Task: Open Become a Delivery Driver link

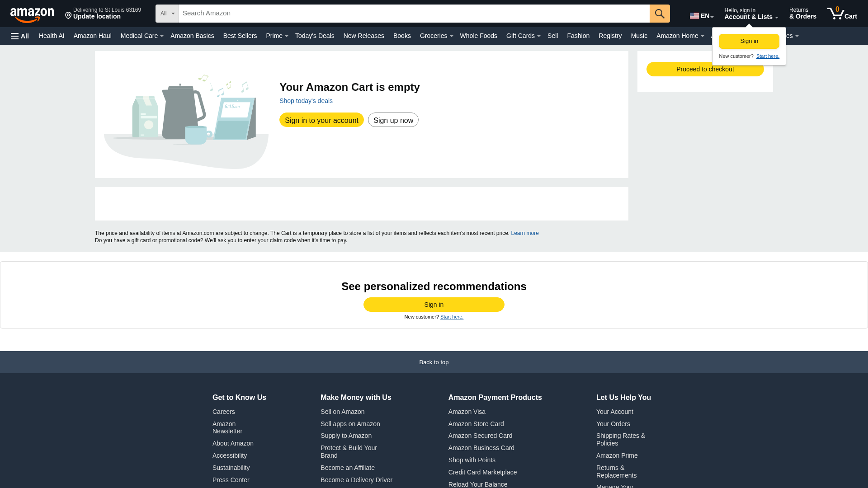Action: (x=356, y=480)
